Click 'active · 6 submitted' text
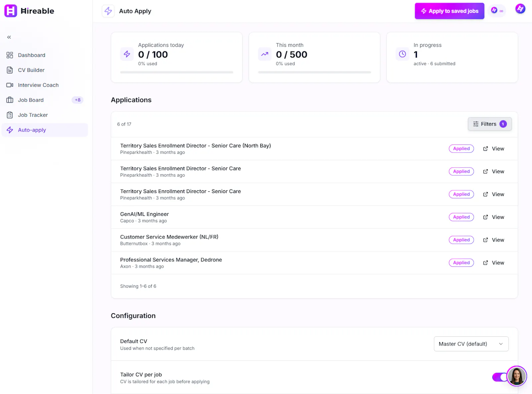Image resolution: width=532 pixels, height=394 pixels. 434,64
